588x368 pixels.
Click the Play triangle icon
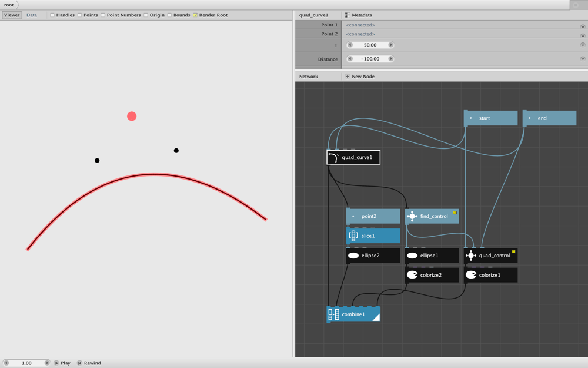click(x=56, y=363)
